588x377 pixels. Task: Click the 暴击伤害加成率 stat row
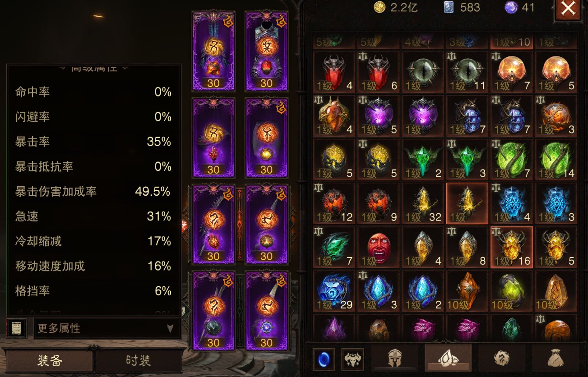coord(93,192)
